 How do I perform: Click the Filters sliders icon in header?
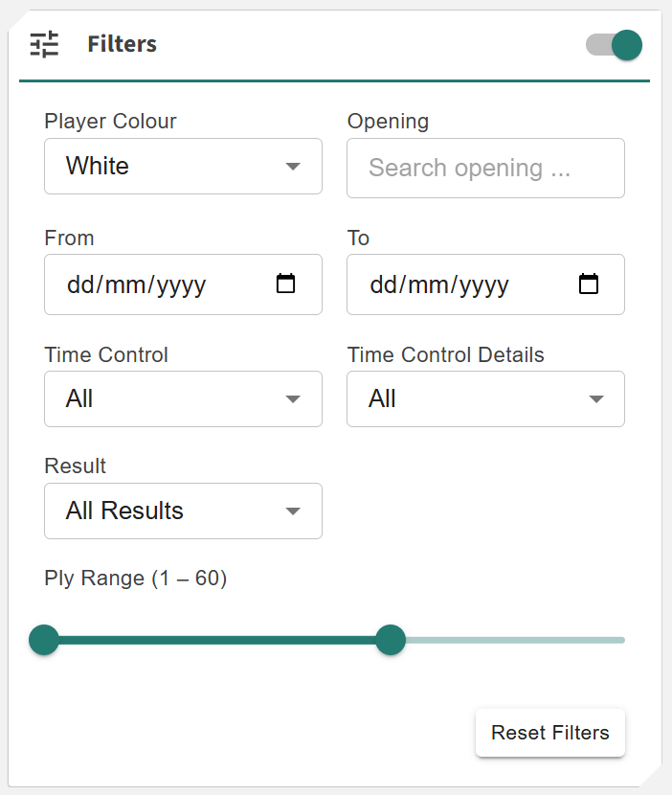click(44, 44)
